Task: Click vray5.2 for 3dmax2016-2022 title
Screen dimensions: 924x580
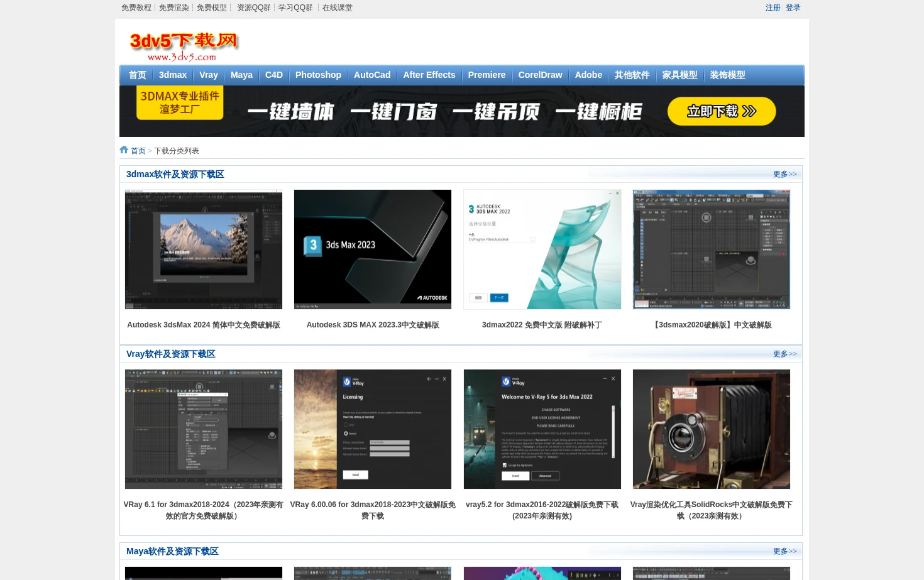Action: pos(542,510)
